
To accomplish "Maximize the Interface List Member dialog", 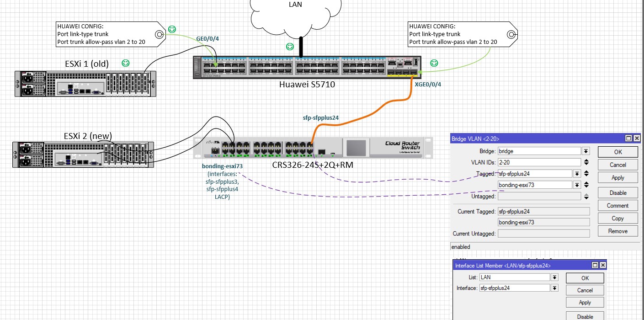I will pos(595,265).
